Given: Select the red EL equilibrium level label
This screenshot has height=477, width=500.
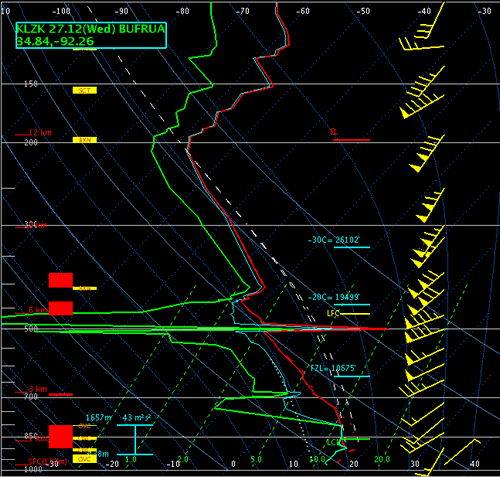Looking at the screenshot, I should coord(334,132).
